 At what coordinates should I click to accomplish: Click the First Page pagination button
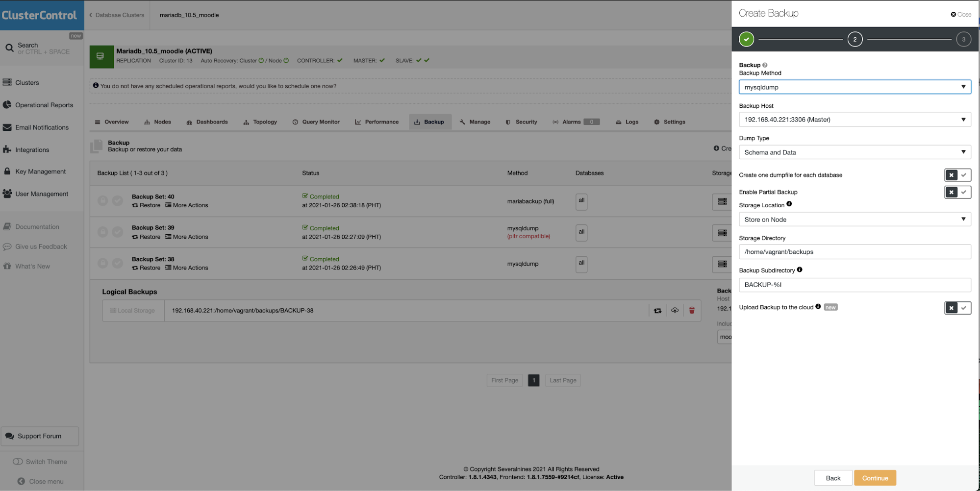(x=504, y=380)
